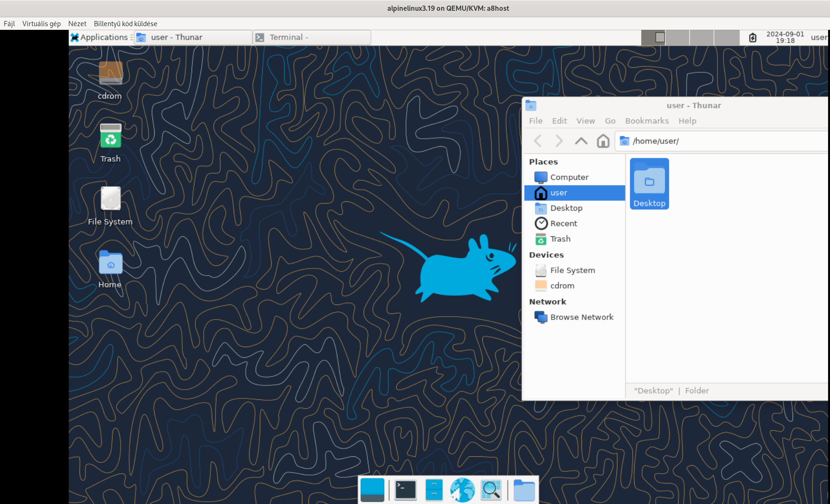Switch to user - Thunar taskbar button
Screen dimensions: 830x504
(193, 37)
